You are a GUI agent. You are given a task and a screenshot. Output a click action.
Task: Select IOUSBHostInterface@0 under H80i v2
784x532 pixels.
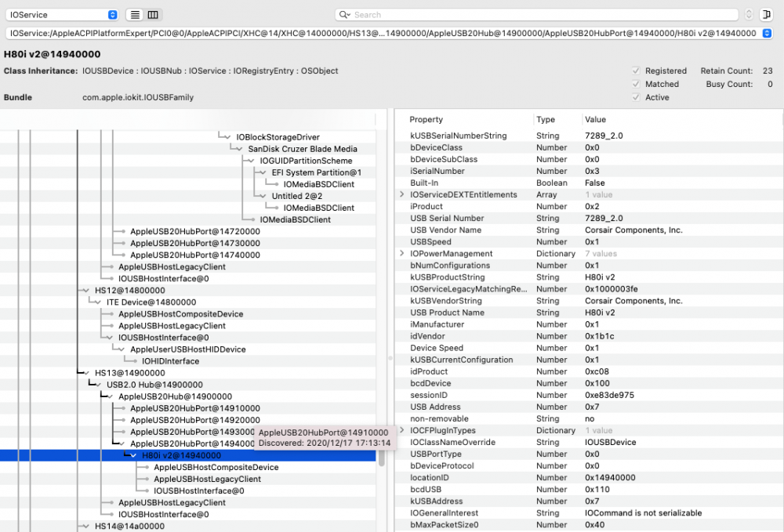pos(199,491)
